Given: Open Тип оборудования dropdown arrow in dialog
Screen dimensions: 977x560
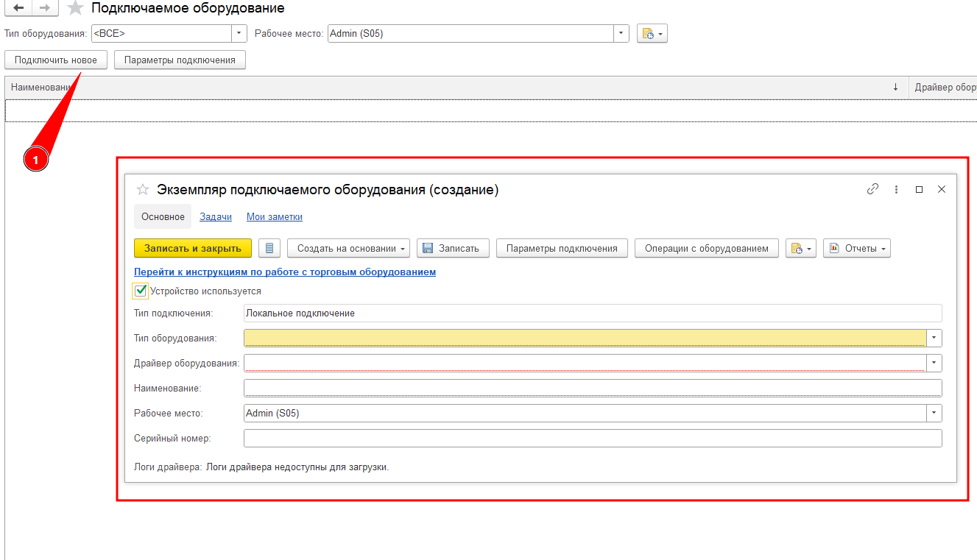Looking at the screenshot, I should [x=934, y=338].
